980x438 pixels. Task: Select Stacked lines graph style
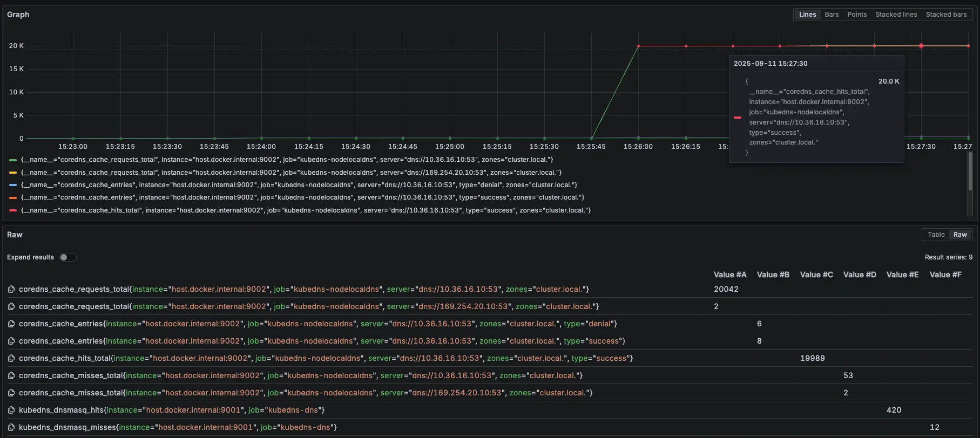click(x=896, y=15)
